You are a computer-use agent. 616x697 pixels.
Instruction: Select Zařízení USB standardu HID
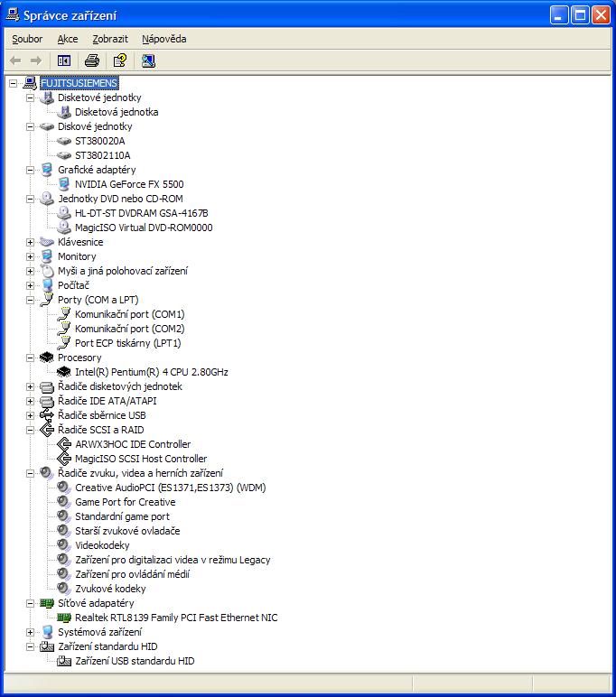(x=135, y=661)
